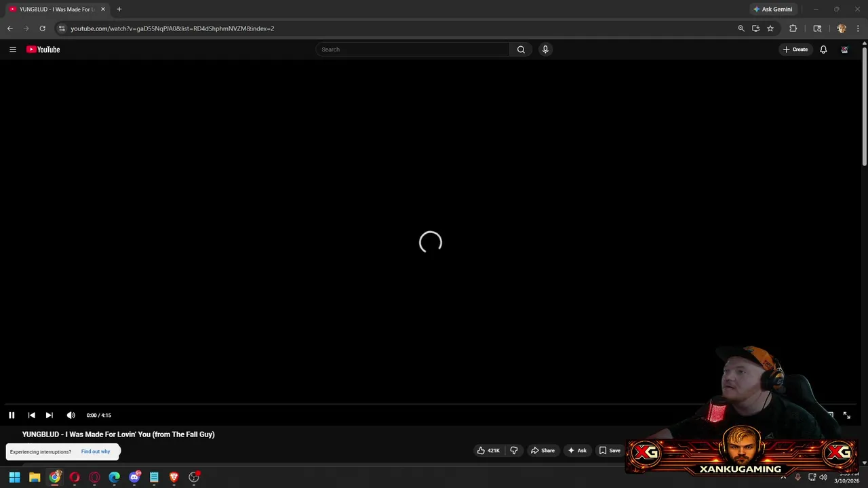The height and width of the screenshot is (488, 868).
Task: Launch Brave browser from taskbar
Action: (x=174, y=477)
